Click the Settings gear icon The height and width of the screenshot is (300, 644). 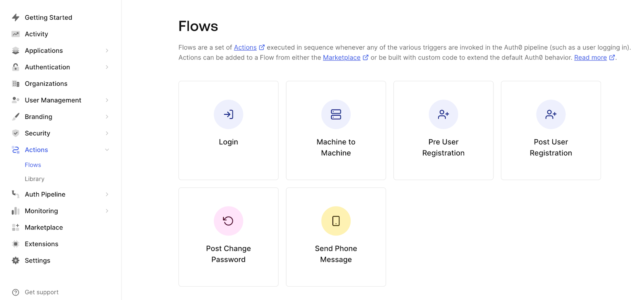tap(16, 260)
